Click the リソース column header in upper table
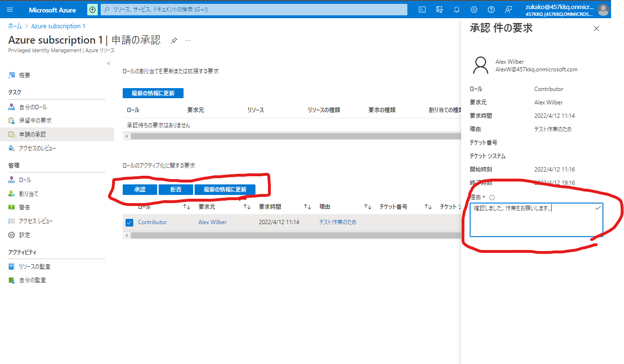Image resolution: width=624 pixels, height=364 pixels. click(255, 110)
